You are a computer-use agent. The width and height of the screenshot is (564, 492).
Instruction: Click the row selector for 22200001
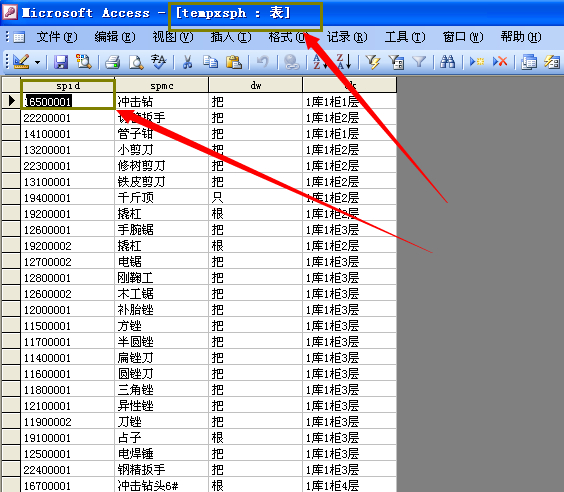(x=11, y=117)
